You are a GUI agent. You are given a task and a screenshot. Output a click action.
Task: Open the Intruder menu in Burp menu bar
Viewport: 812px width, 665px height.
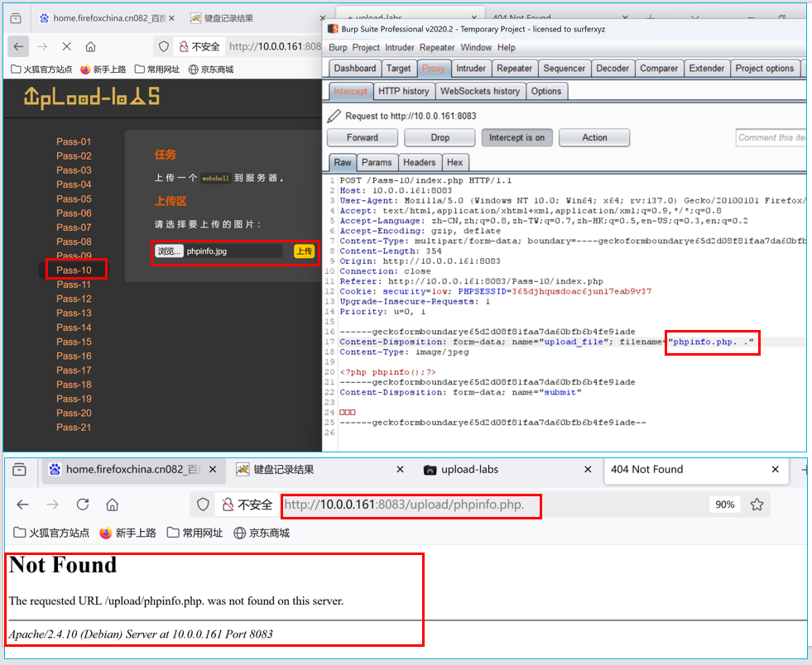(399, 48)
